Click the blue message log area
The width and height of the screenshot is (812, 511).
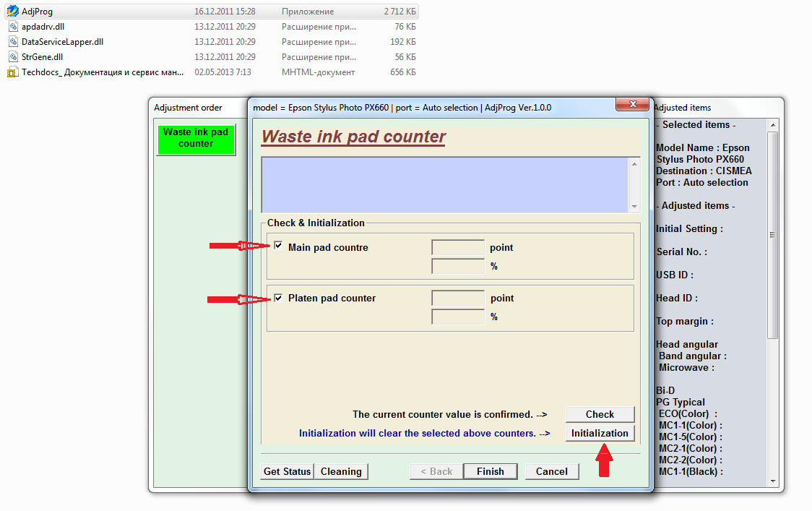(445, 185)
